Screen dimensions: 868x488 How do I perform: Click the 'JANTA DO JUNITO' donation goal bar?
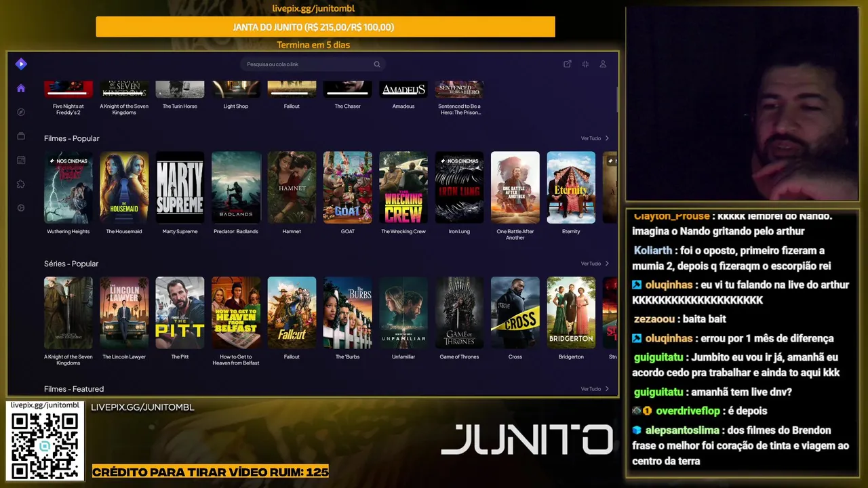pos(325,27)
